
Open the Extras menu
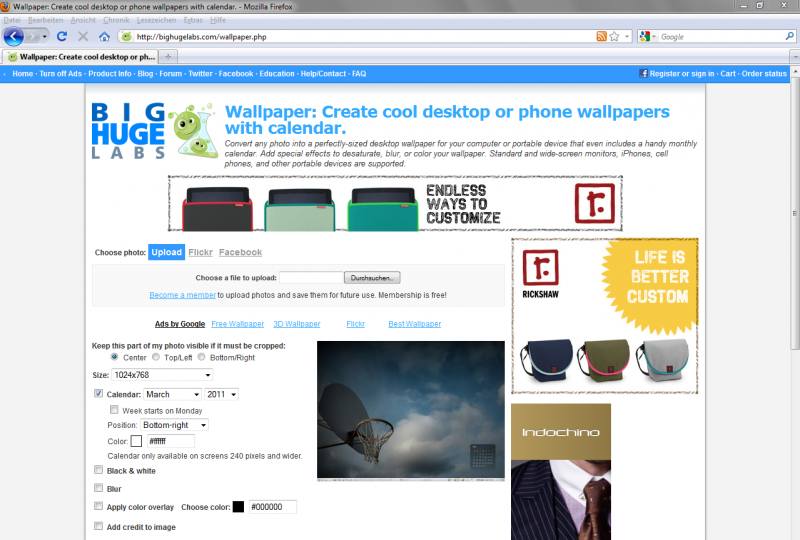point(193,20)
